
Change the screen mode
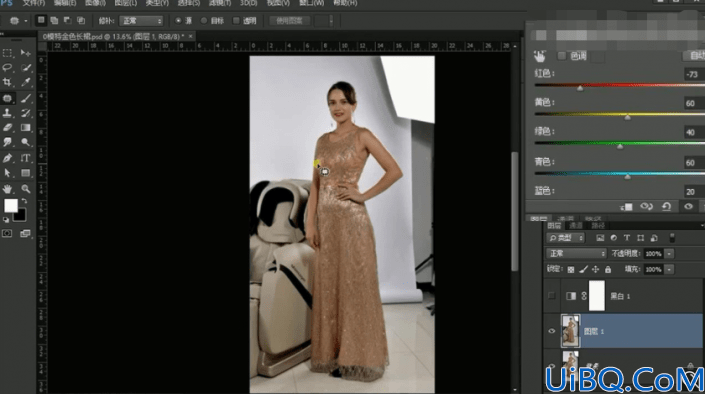pos(26,233)
